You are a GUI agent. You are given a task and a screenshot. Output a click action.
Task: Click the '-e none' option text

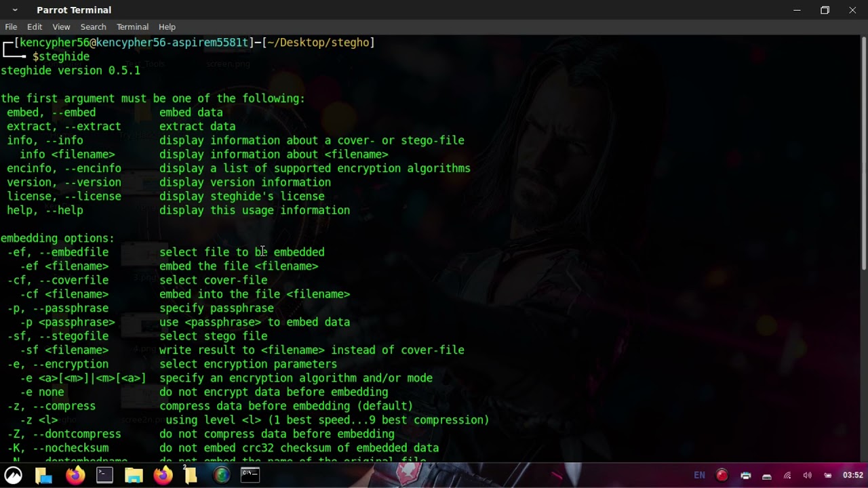(x=42, y=392)
